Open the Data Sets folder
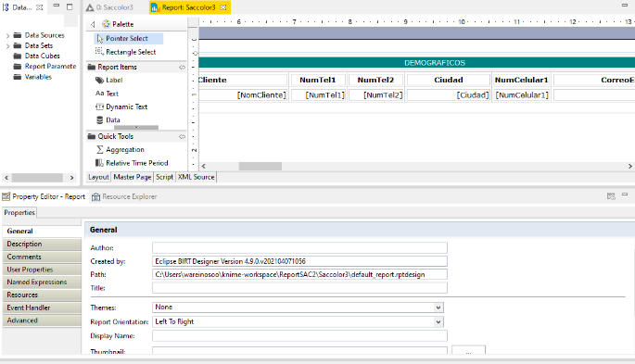635x364 pixels. click(39, 45)
